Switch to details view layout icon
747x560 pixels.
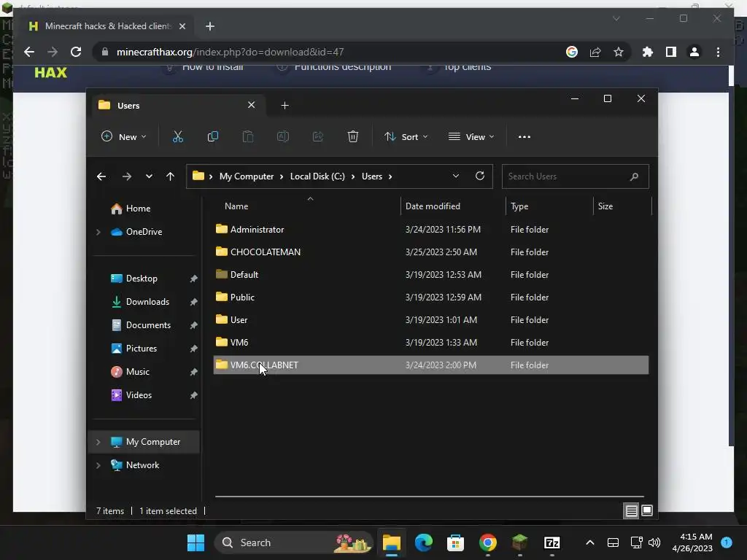(x=631, y=511)
